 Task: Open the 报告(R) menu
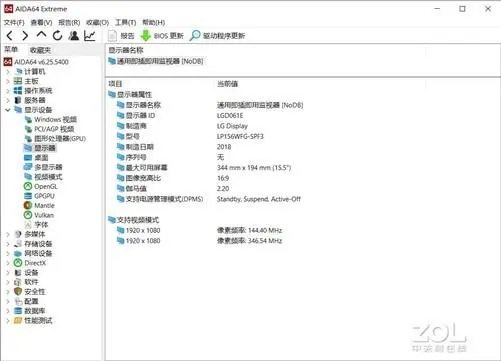tap(69, 22)
